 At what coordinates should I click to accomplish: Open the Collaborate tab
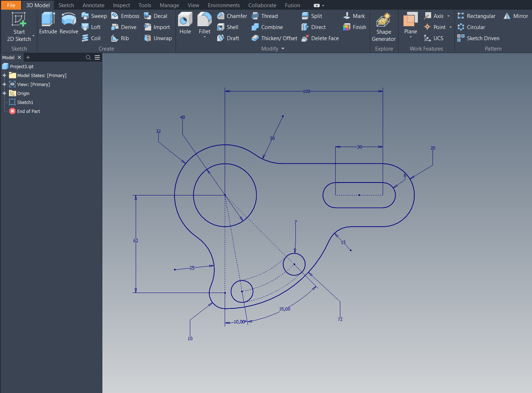click(262, 5)
